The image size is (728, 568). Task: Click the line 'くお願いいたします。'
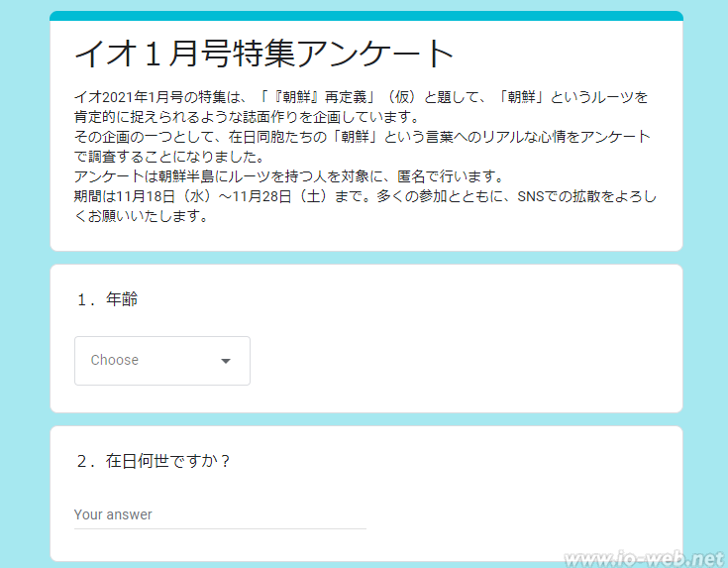coord(141,217)
